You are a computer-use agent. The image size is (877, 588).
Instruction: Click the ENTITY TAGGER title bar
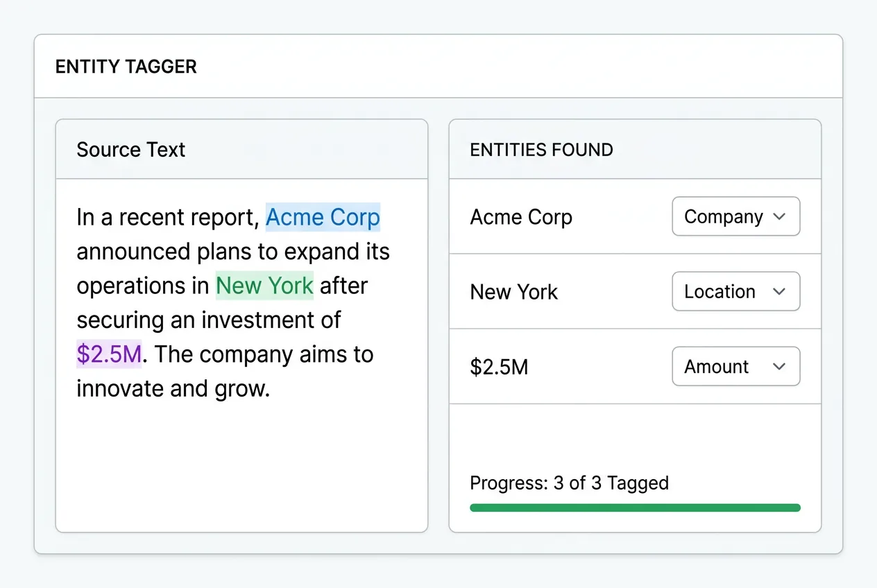coord(126,66)
